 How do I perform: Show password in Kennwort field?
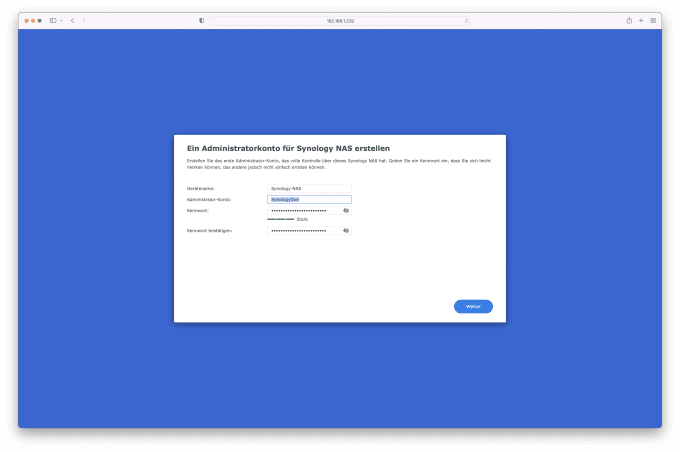[x=346, y=210]
